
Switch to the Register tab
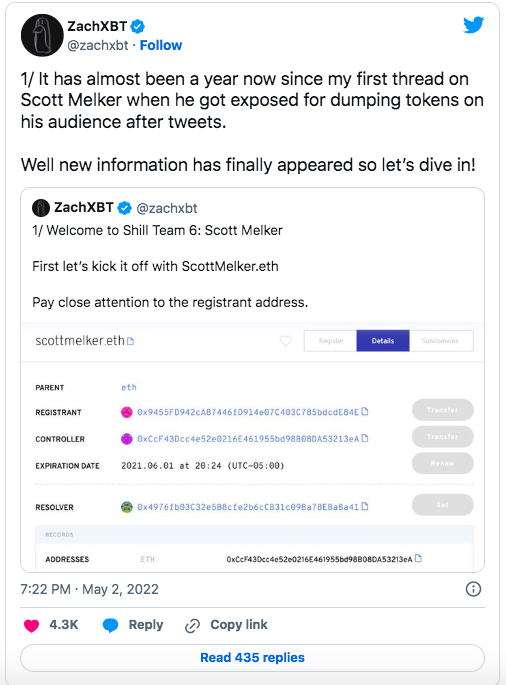[331, 341]
